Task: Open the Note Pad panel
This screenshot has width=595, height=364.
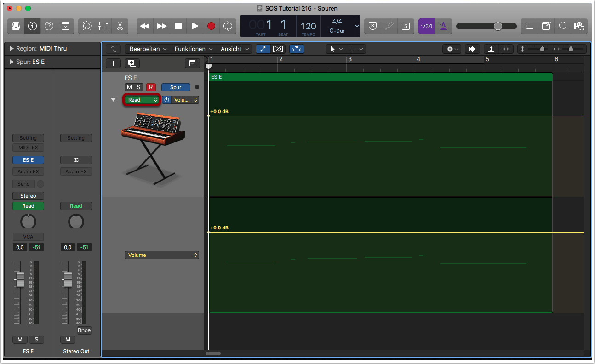Action: [x=546, y=26]
